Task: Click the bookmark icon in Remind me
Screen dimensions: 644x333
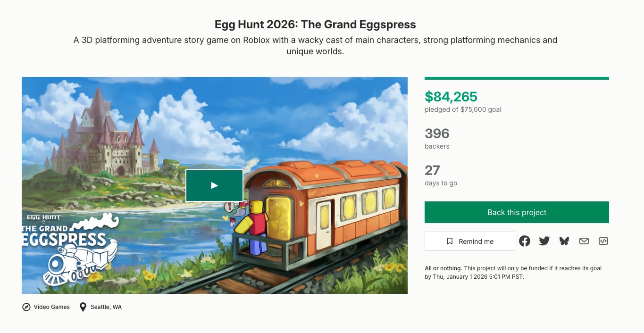Action: [450, 241]
